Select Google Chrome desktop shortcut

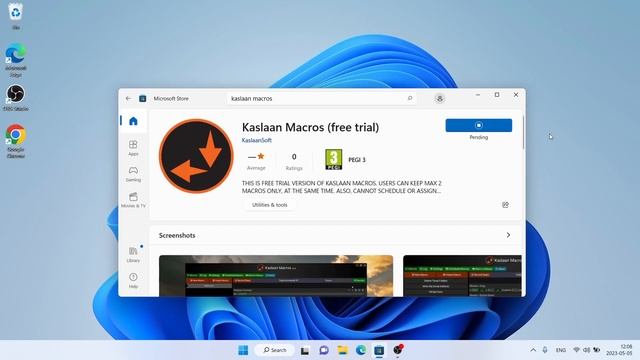coord(16,141)
